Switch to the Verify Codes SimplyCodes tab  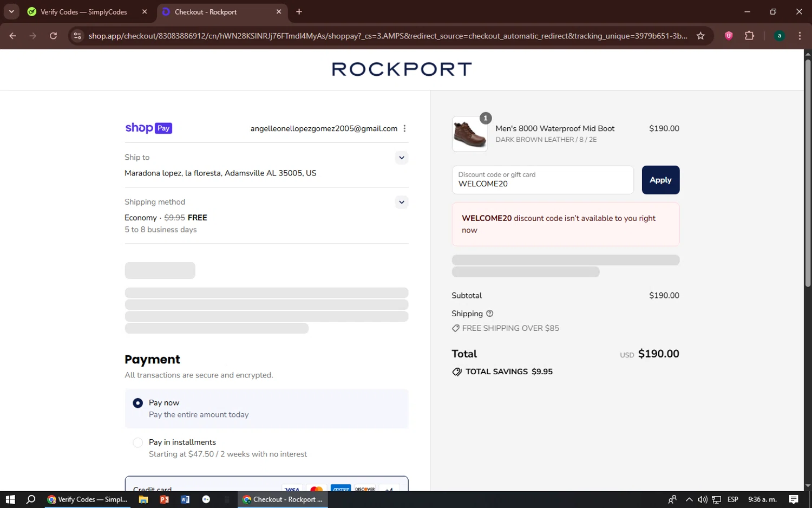[83, 12]
